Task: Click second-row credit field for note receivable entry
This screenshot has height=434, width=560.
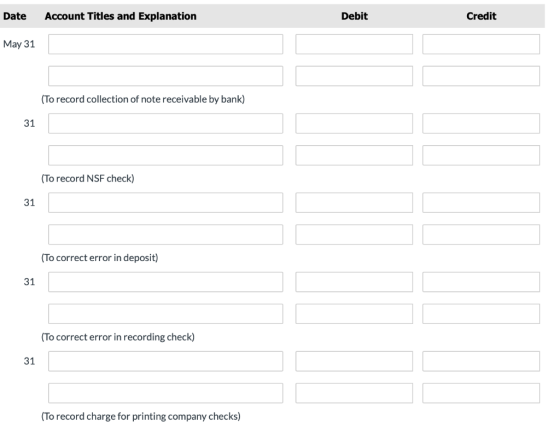Action: [x=481, y=76]
